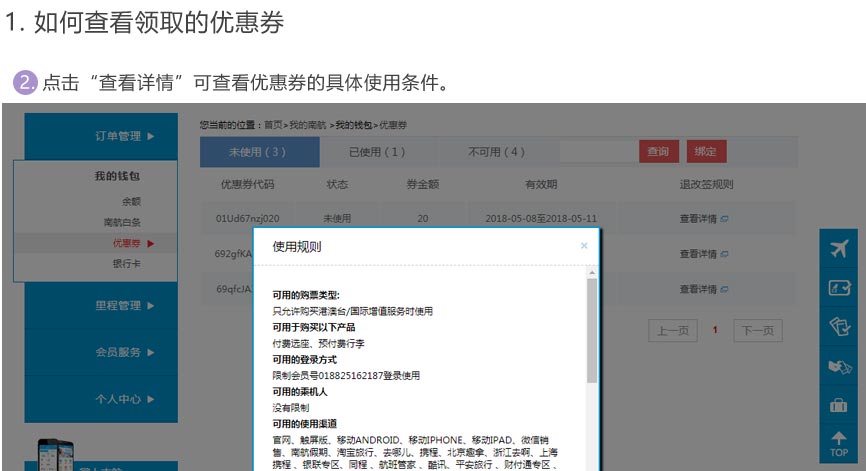
Task: Switch to the 未使用 (3) tab
Action: 258,152
